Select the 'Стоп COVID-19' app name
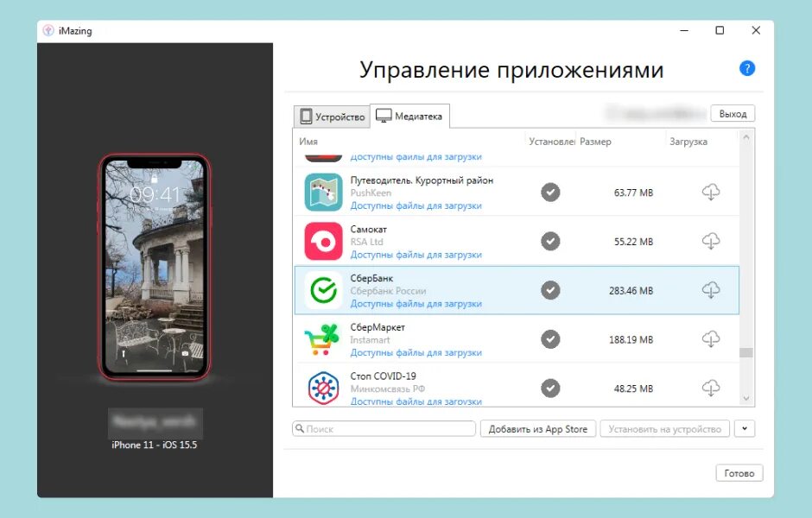812x518 pixels. tap(383, 376)
